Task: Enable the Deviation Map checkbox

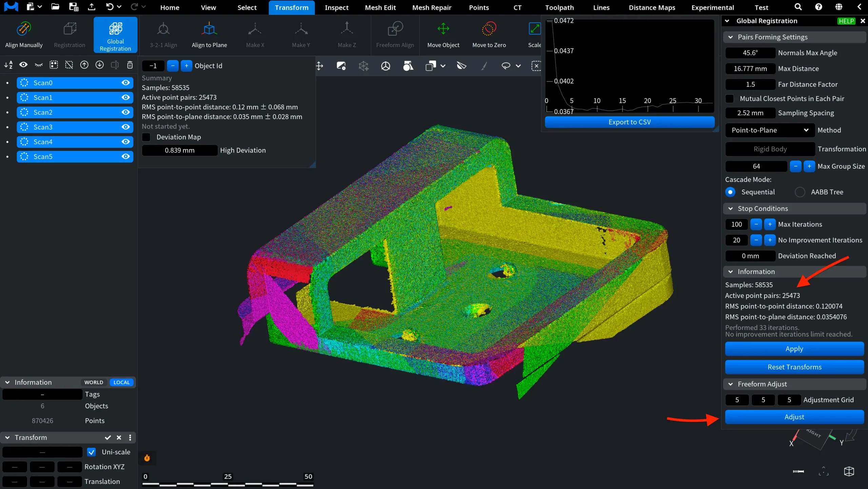Action: click(x=146, y=137)
